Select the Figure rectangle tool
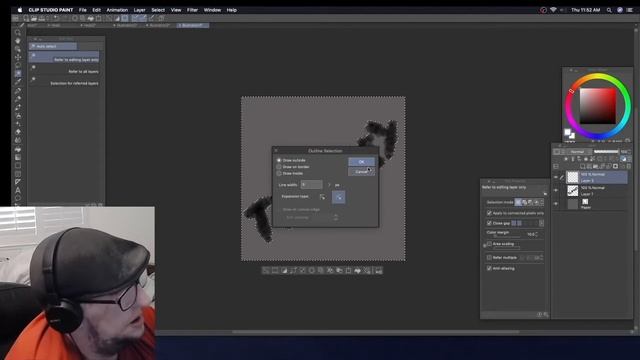This screenshot has height=360, width=640. [18, 166]
